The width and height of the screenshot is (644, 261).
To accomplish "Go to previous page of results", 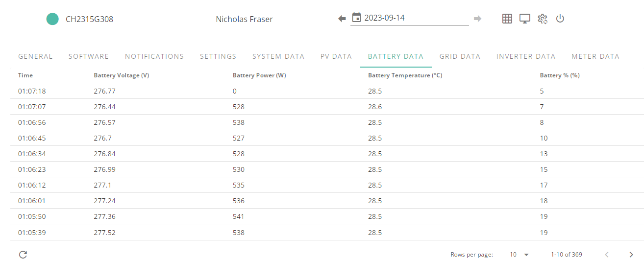I will click(x=607, y=255).
